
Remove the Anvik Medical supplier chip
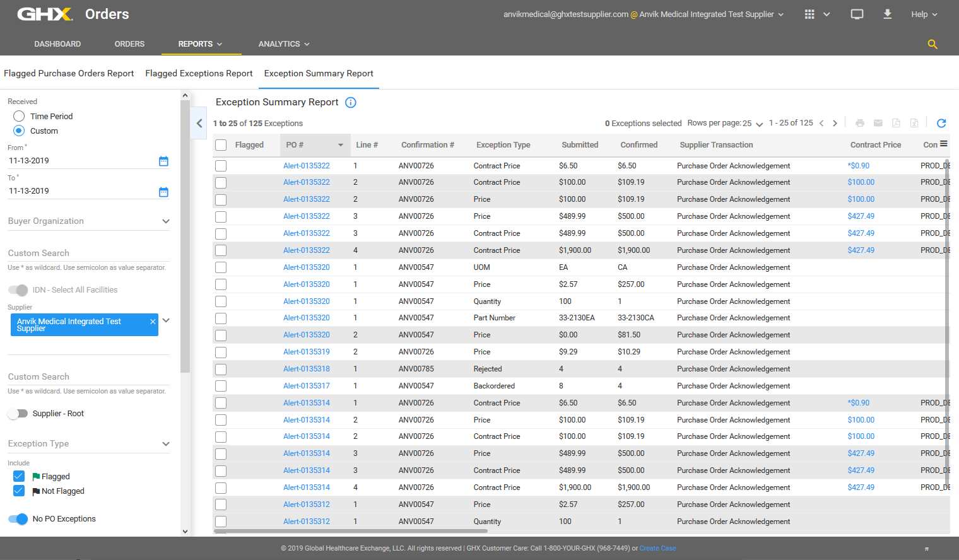(153, 322)
